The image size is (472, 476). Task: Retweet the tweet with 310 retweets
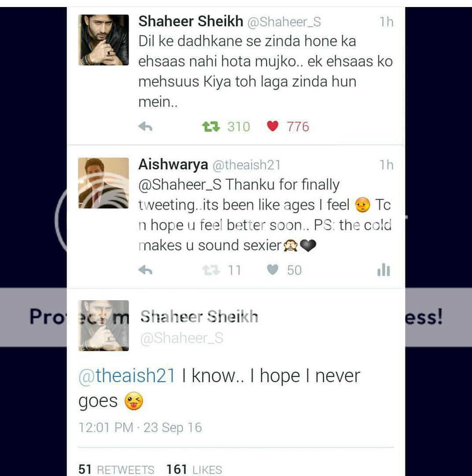[x=211, y=126]
